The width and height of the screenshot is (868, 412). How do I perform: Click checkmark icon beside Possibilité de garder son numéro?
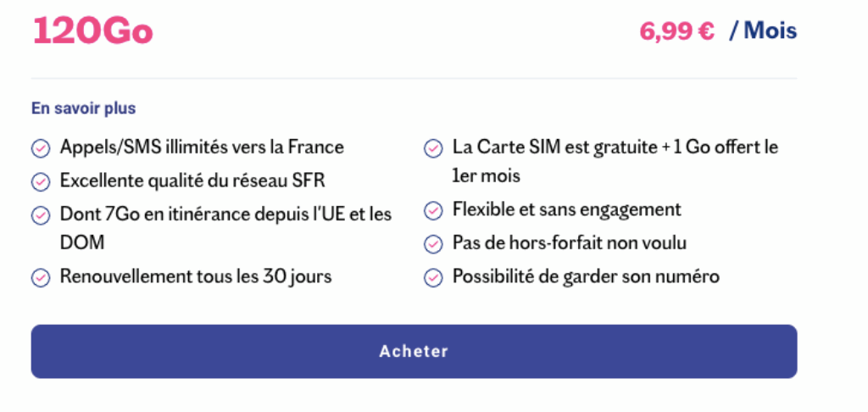(x=433, y=277)
